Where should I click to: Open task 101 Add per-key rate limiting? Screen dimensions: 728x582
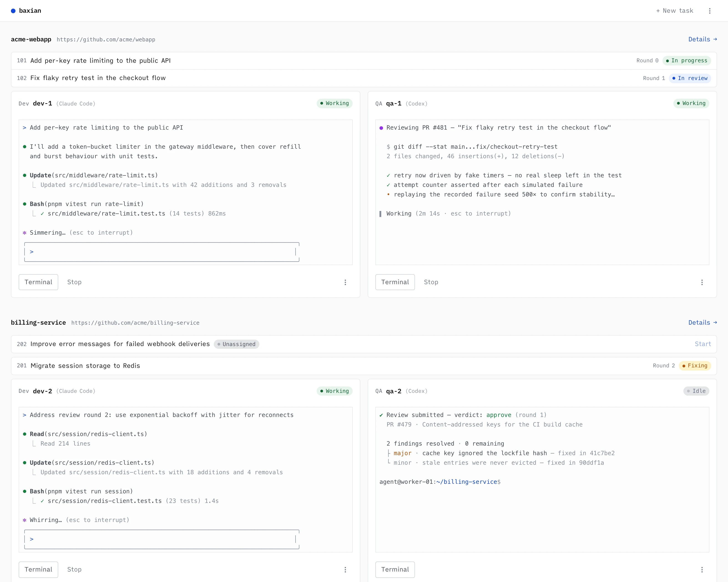(x=364, y=61)
